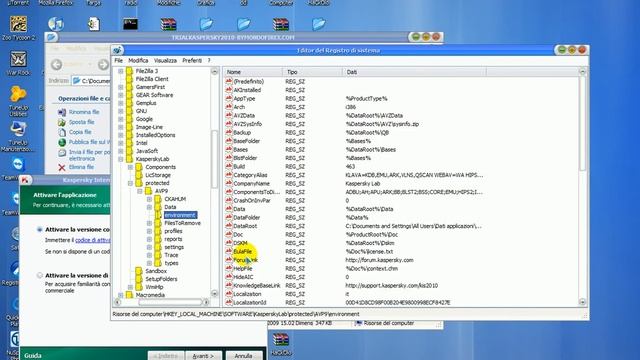Click the Explorer address bar field
This screenshot has width=640, height=360.
tap(91, 81)
